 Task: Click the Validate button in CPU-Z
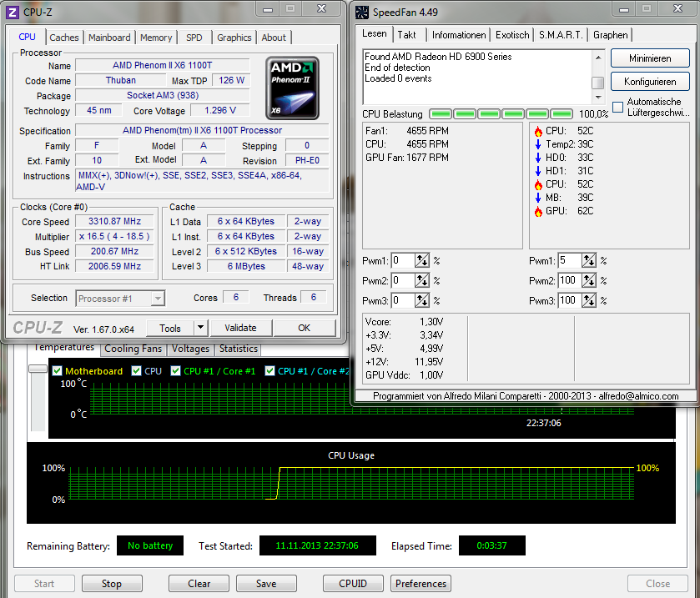240,328
